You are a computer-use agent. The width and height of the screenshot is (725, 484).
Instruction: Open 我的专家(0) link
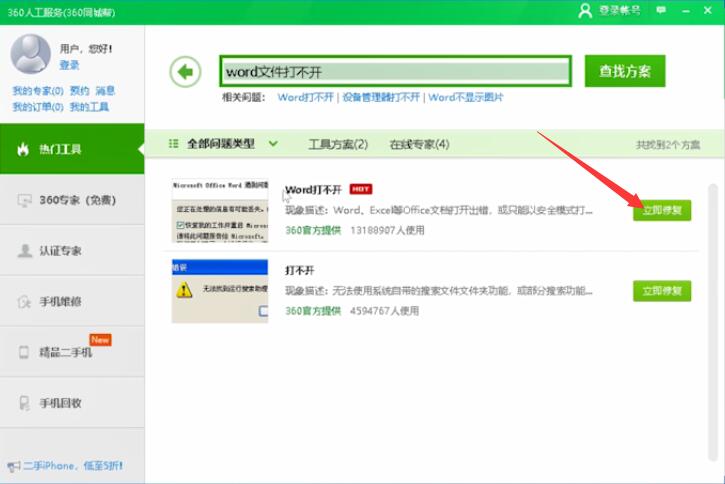tap(38, 91)
